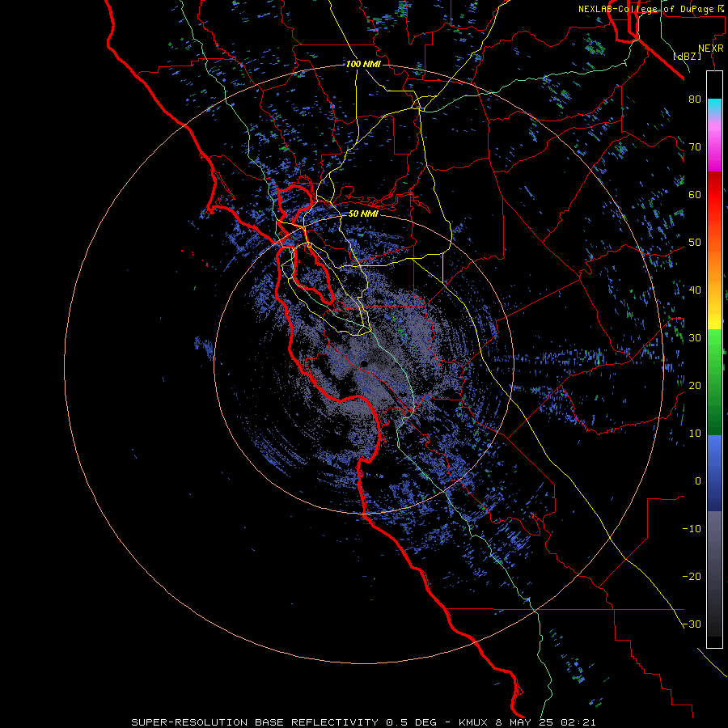Image resolution: width=728 pixels, height=728 pixels.
Task: Click the 0 value on the dBZ scale
Action: tap(698, 481)
